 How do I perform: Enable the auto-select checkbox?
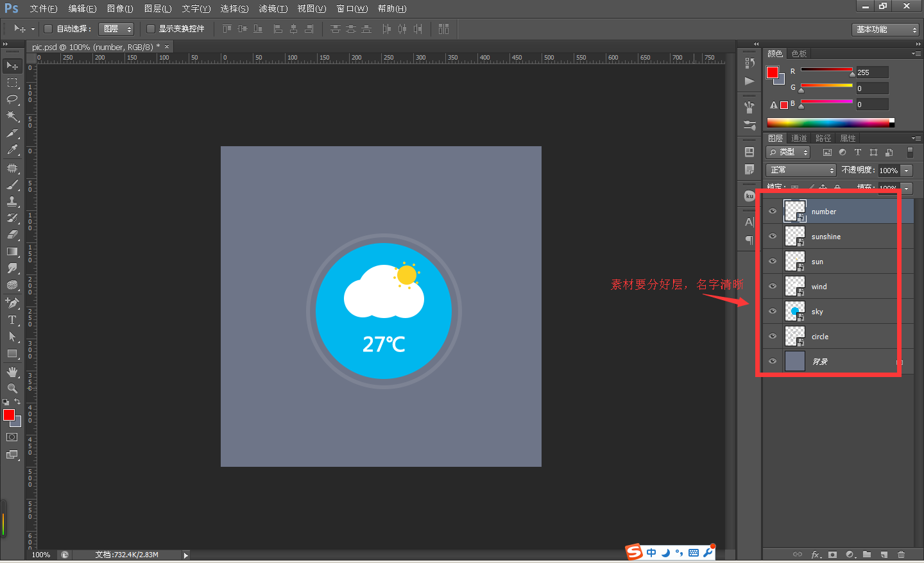click(48, 29)
